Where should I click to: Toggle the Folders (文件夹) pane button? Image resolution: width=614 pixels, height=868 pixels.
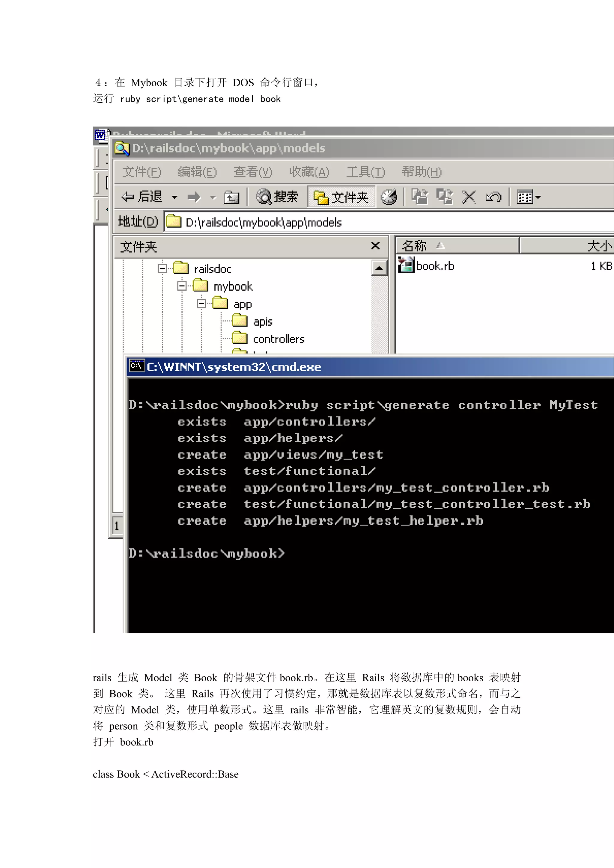[x=341, y=197]
